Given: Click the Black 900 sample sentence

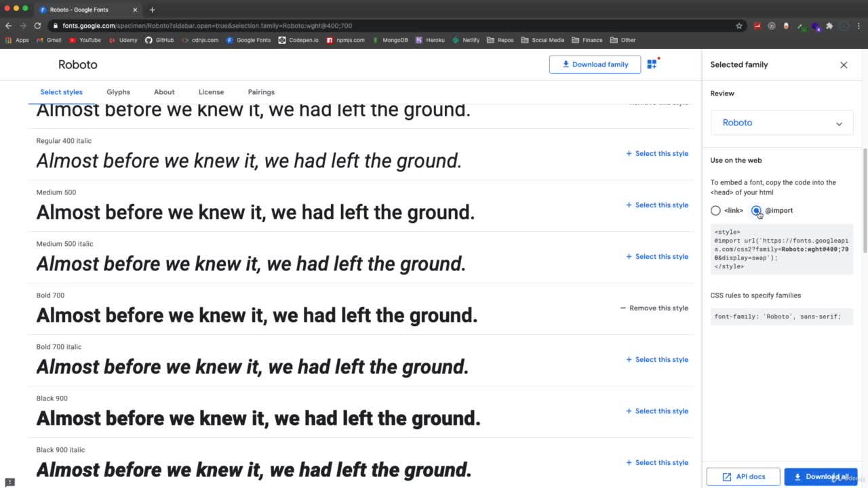Looking at the screenshot, I should (x=258, y=418).
